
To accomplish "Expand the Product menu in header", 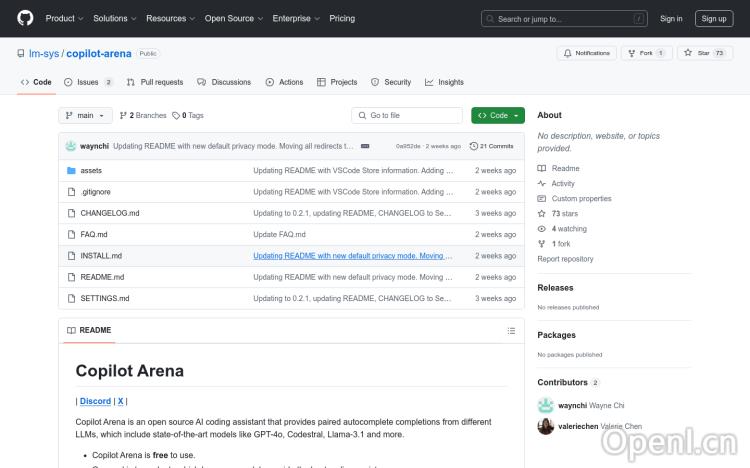I will (64, 18).
